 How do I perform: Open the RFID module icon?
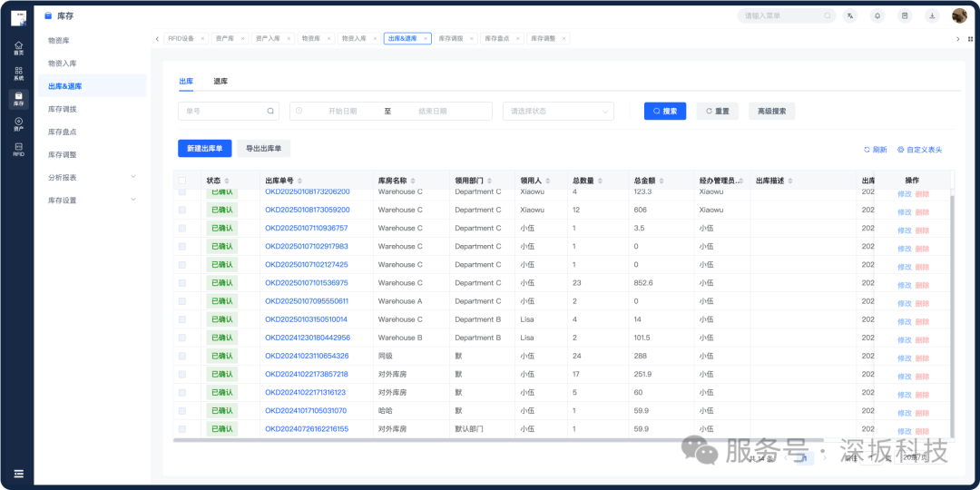19,150
